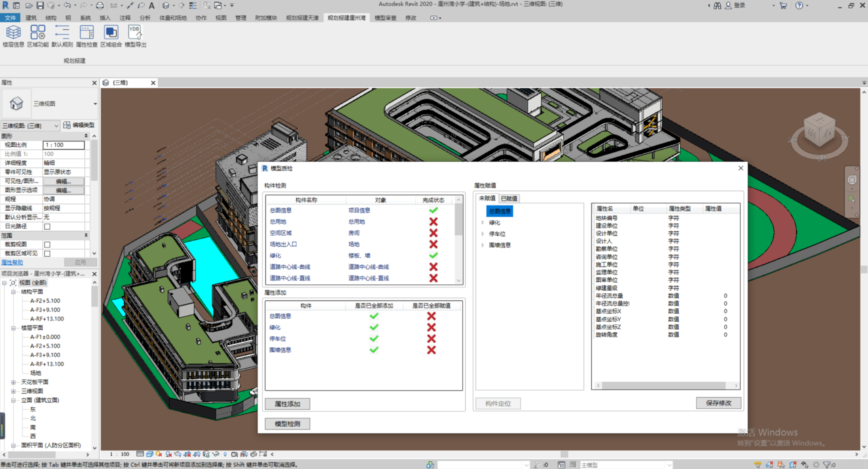Click the 编辑... button for 图形显示选项
The width and height of the screenshot is (868, 469).
coord(64,190)
